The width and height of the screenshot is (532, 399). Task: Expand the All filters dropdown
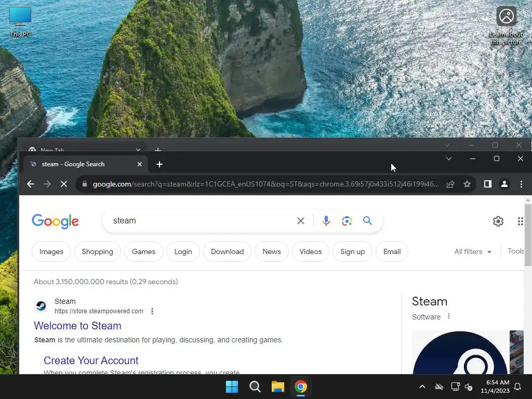(x=473, y=252)
